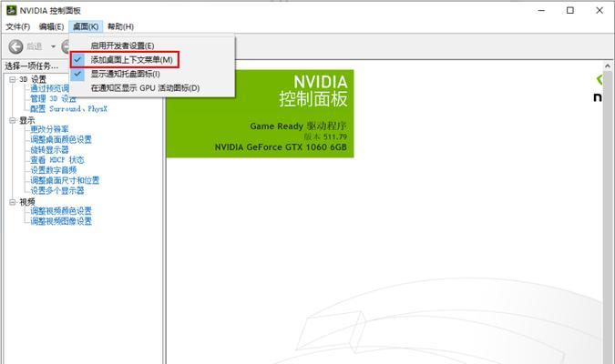Select 查看 HDCP 状态 item
The height and width of the screenshot is (364, 615).
coord(57,160)
